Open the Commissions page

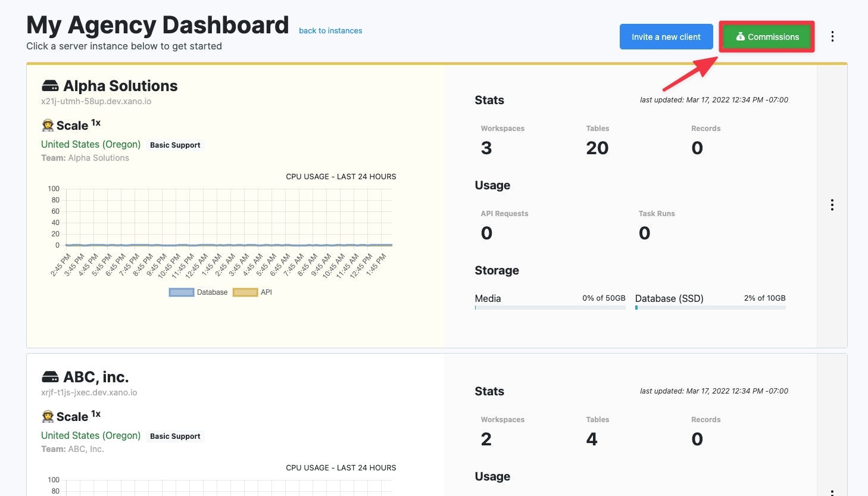(767, 37)
